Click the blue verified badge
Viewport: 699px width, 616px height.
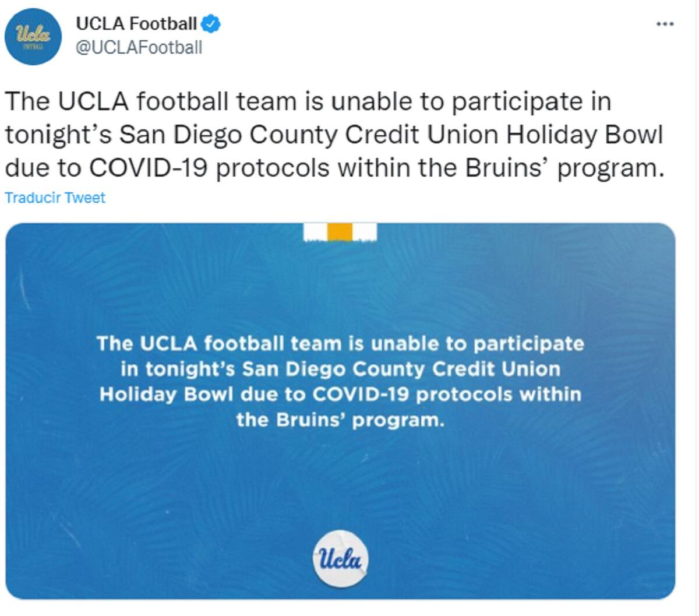210,24
